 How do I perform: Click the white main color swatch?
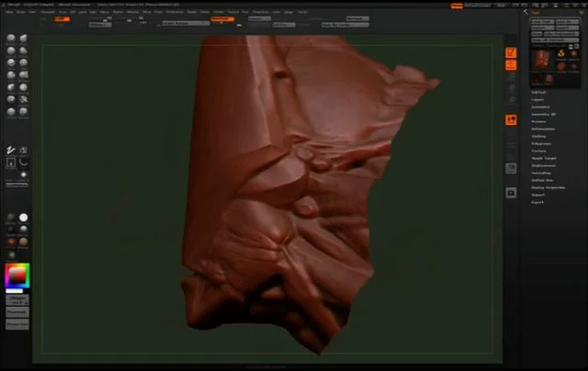[x=15, y=291]
